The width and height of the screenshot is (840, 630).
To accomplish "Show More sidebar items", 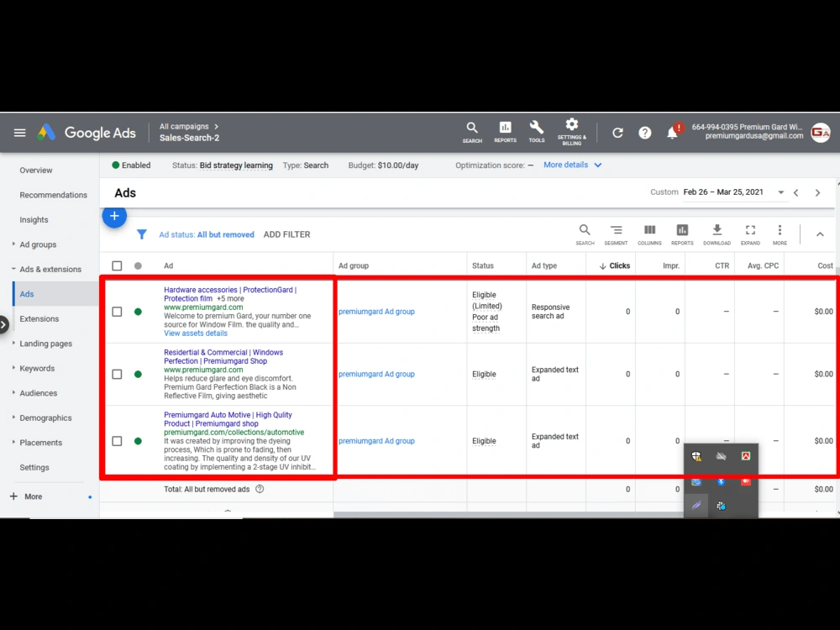I will (26, 496).
